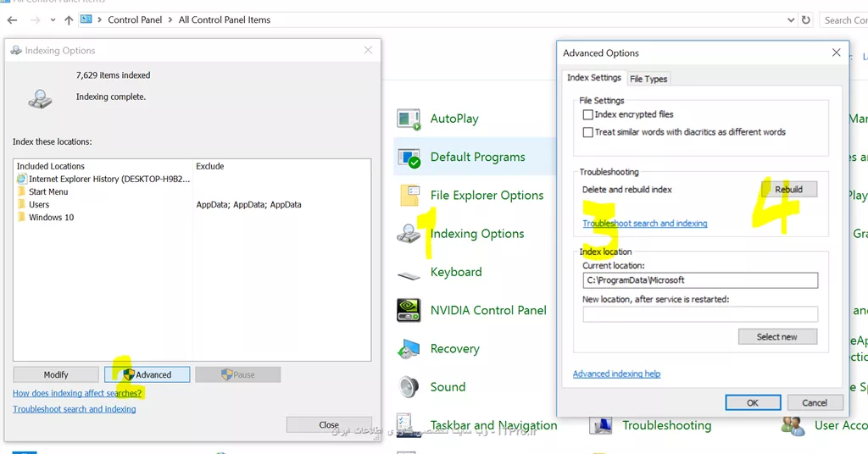Go back with the back arrow
The width and height of the screenshot is (868, 454).
pos(12,20)
